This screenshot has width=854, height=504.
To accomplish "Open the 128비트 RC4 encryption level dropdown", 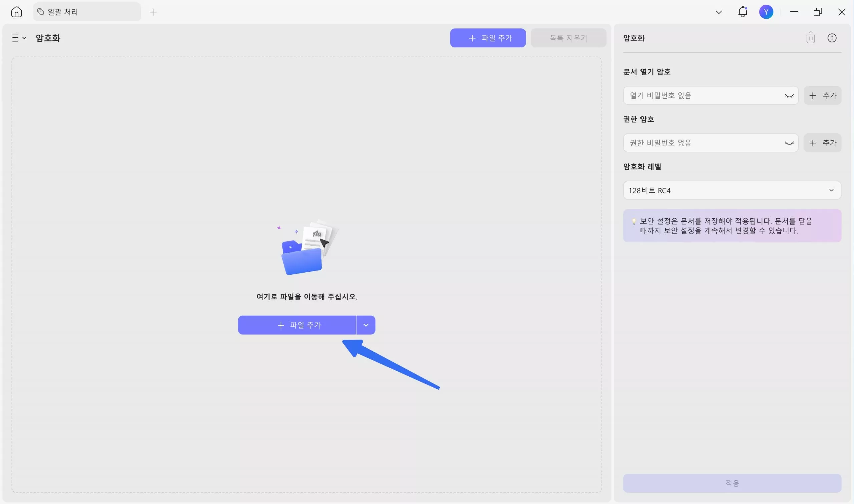I will (732, 190).
